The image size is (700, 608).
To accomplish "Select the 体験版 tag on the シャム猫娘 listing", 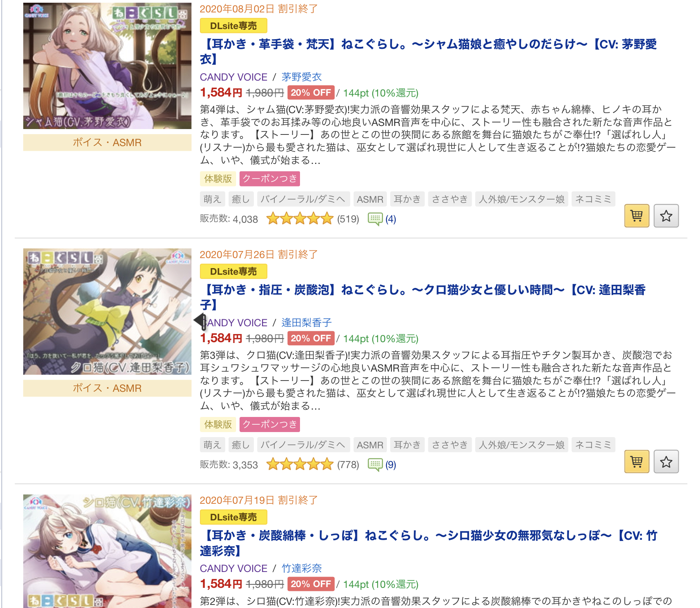I will tap(218, 179).
